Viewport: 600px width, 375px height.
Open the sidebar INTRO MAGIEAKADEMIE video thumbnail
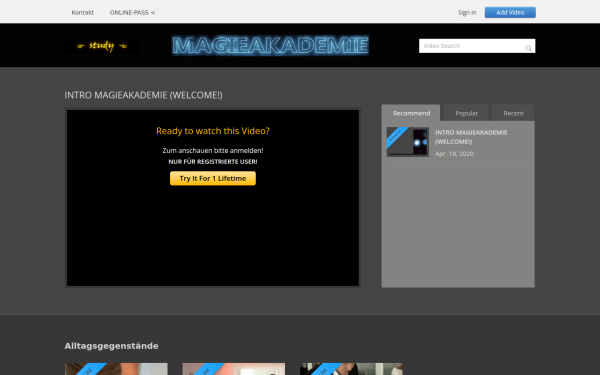pos(408,142)
